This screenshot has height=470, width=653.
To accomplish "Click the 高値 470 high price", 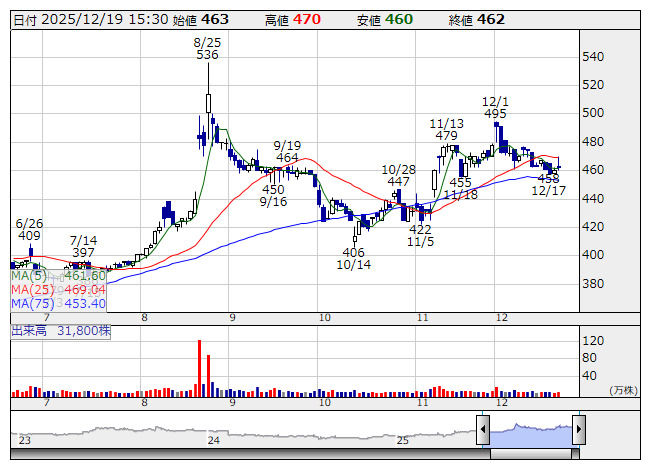I will 293,20.
